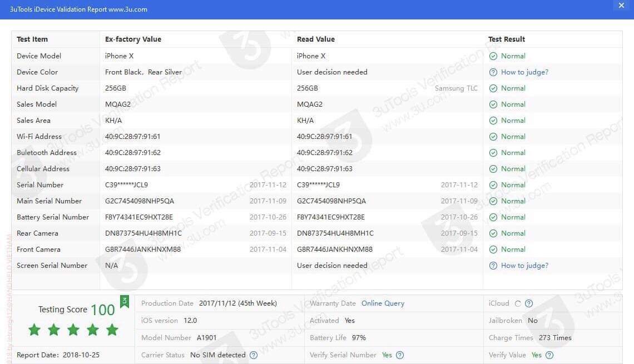Click the Carrier Status help question icon
The height and width of the screenshot is (364, 634).
[x=254, y=355]
